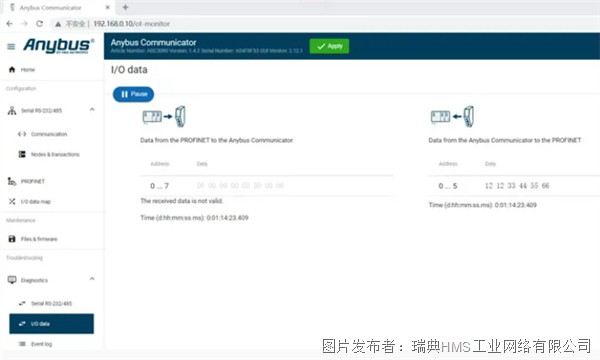Open Event log page
Image resolution: width=600 pixels, height=360 pixels.
41,344
